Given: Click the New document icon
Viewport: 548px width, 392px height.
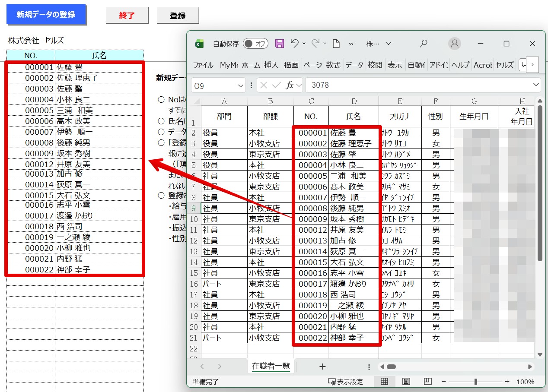Looking at the screenshot, I should [x=336, y=44].
